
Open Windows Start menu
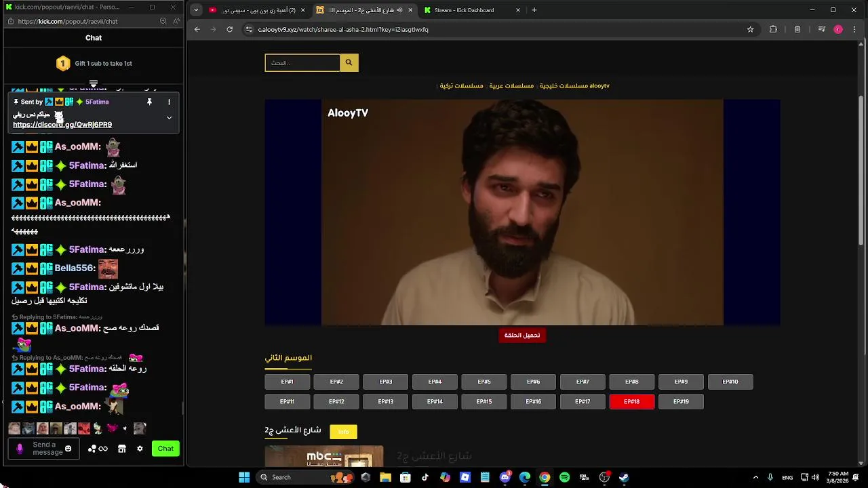click(x=244, y=477)
